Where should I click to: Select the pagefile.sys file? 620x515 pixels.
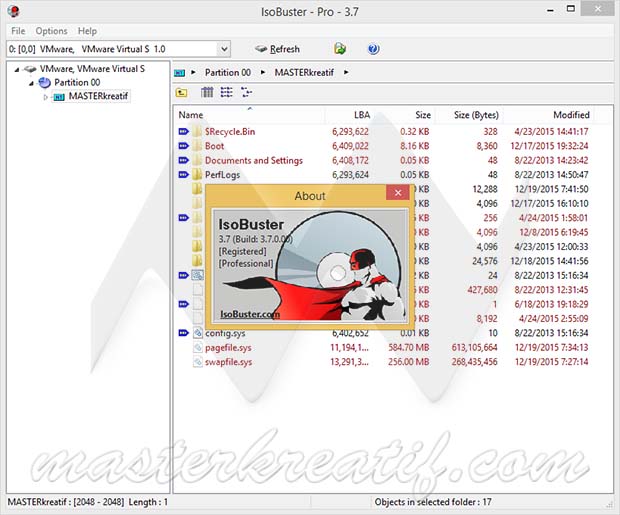[228, 348]
